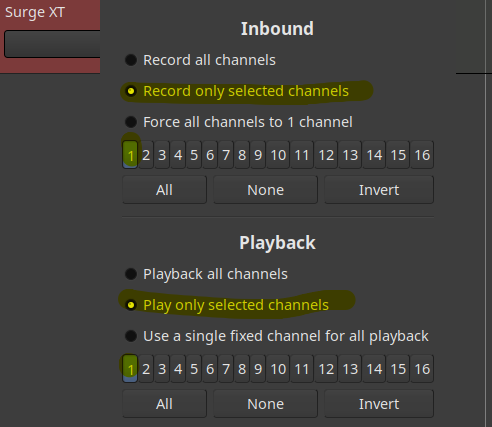Toggle Playback channel 9 button
Image resolution: width=492 pixels, height=427 pixels.
pos(258,369)
